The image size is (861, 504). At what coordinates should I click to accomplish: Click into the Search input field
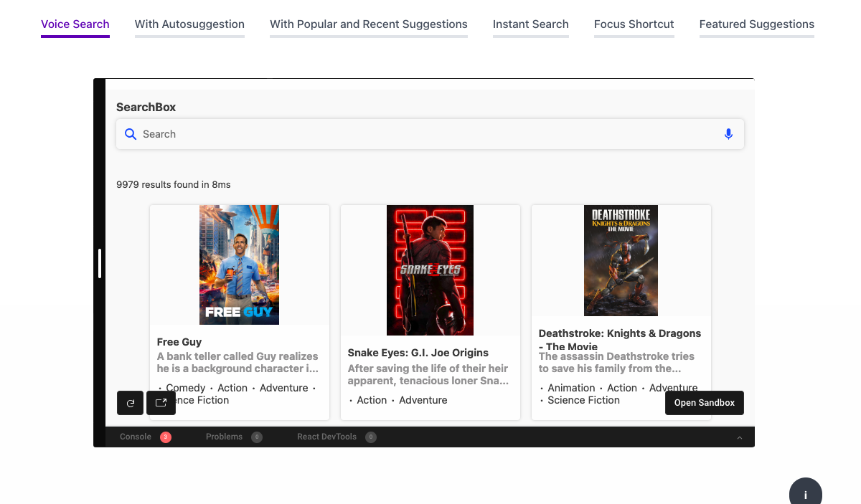[x=359, y=134]
